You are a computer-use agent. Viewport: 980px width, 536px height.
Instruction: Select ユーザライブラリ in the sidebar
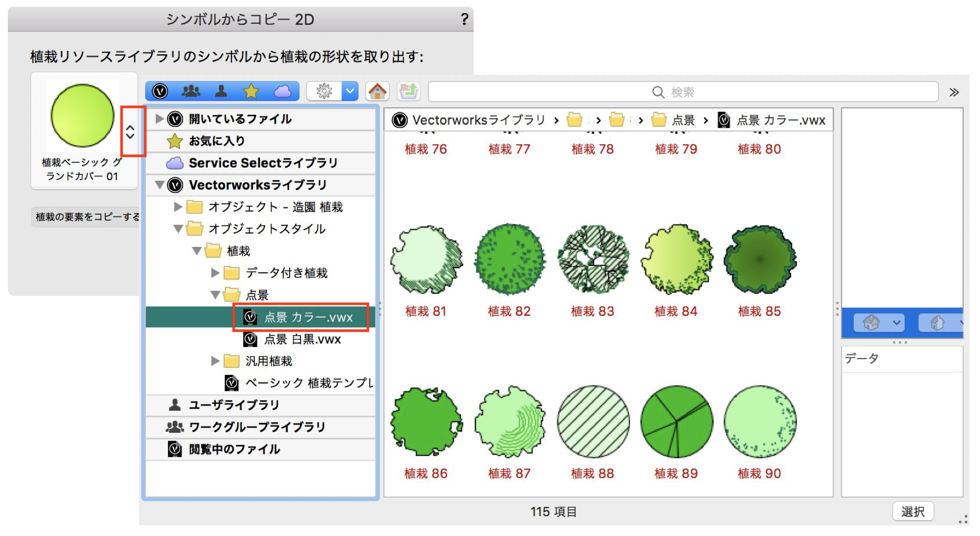coord(261,405)
